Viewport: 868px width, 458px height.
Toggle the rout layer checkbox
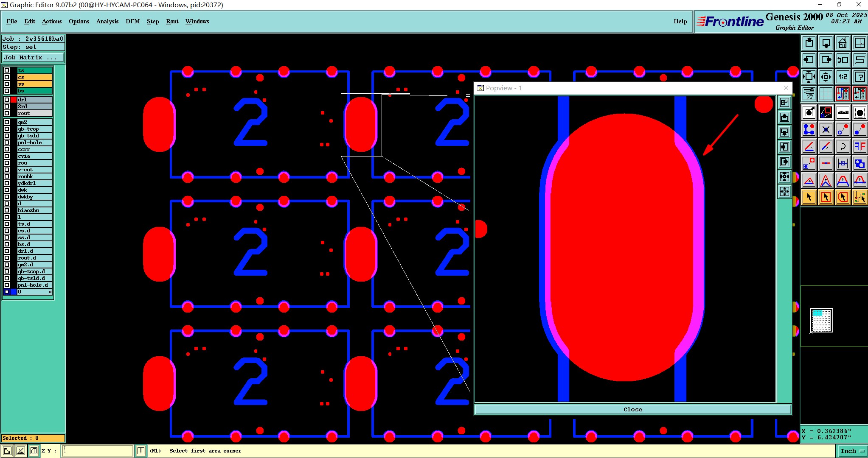click(x=7, y=113)
